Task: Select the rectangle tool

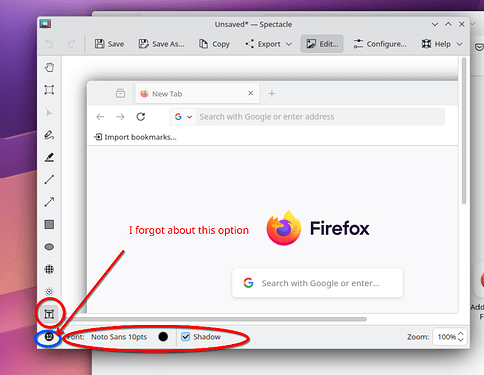Action: coord(49,224)
